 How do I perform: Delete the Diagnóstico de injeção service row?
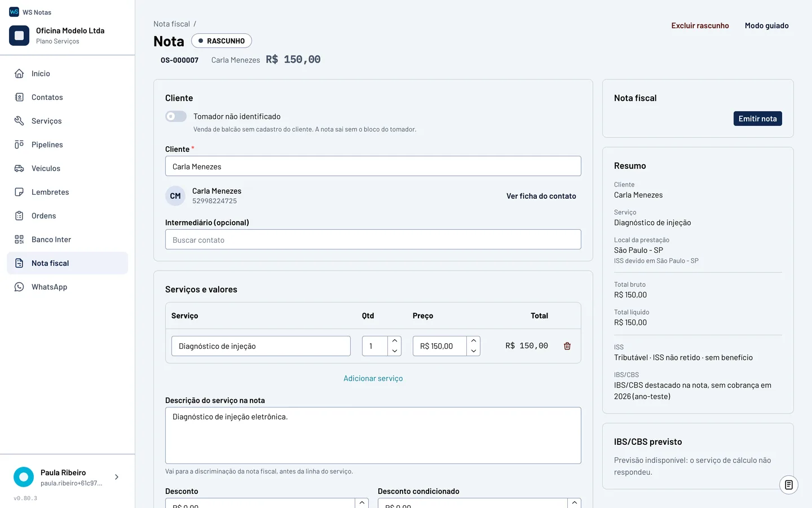pyautogui.click(x=567, y=346)
